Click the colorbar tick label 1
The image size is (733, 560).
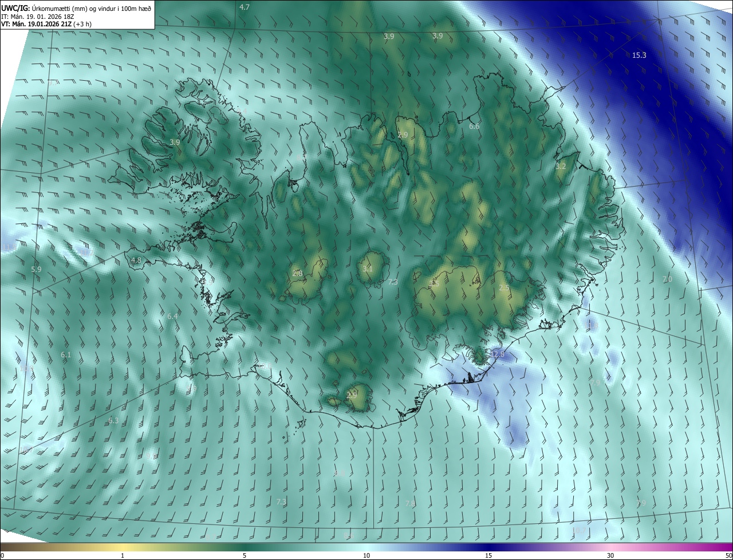point(123,555)
